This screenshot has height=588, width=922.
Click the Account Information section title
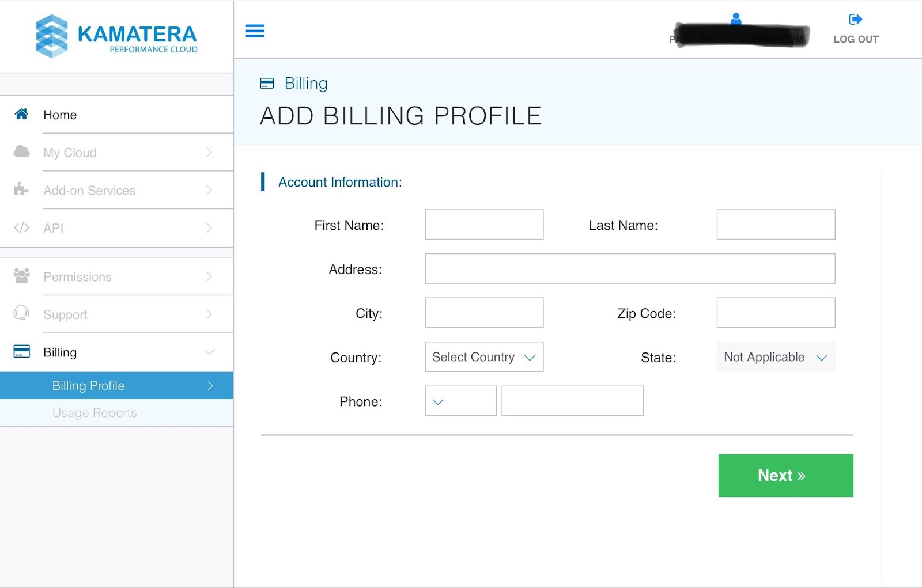point(340,182)
